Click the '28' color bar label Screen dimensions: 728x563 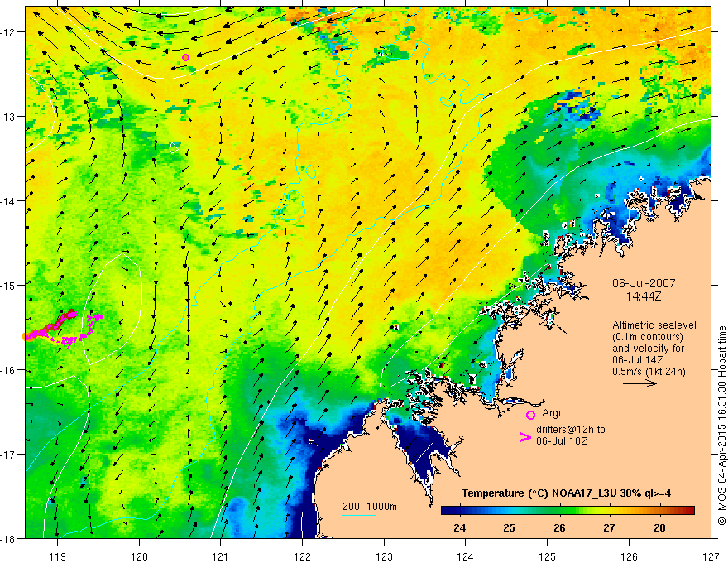coord(659,527)
